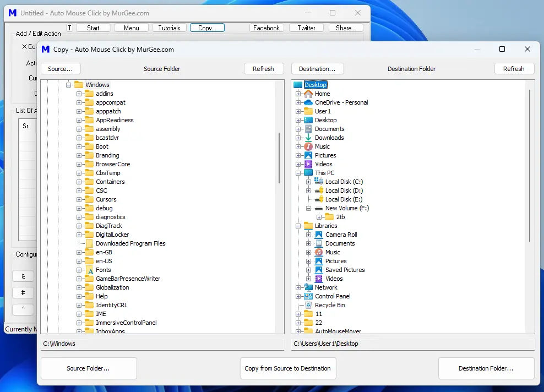Click the destination tree vertical scrollbar

click(x=530, y=166)
